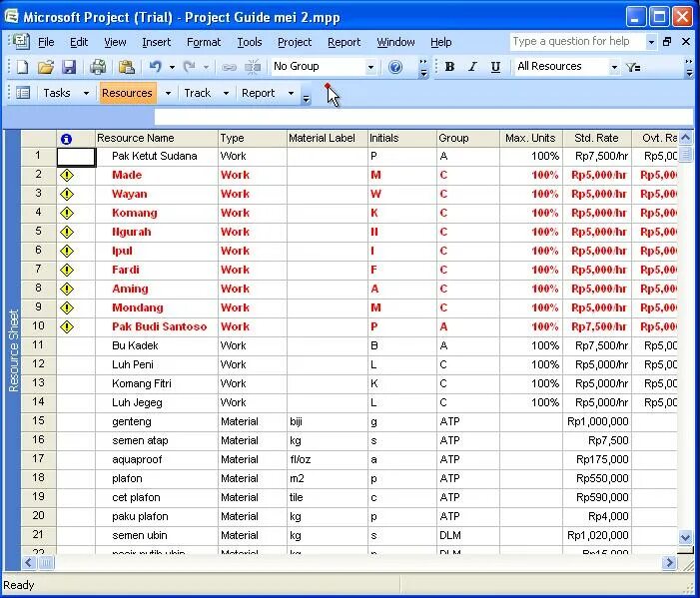Select the semen atap resource cell
Viewport: 700px width, 598px height.
click(x=157, y=441)
